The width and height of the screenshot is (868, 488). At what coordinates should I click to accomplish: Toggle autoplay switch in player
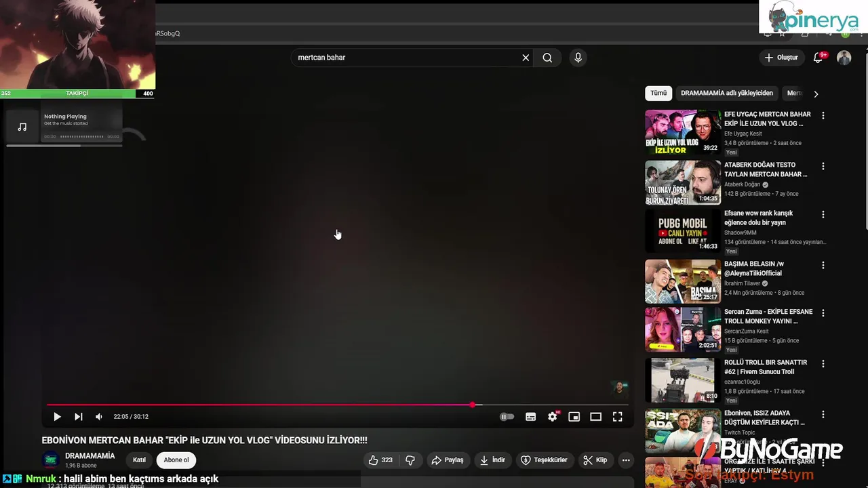pyautogui.click(x=507, y=417)
